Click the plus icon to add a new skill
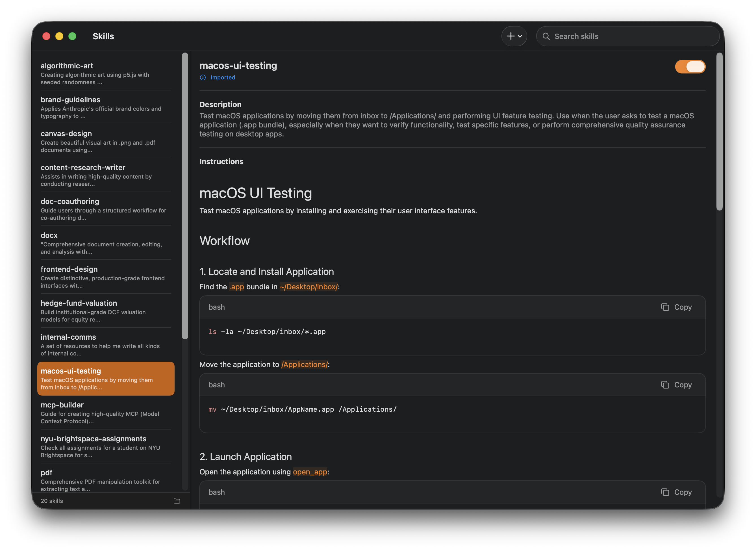The width and height of the screenshot is (756, 551). coord(510,36)
